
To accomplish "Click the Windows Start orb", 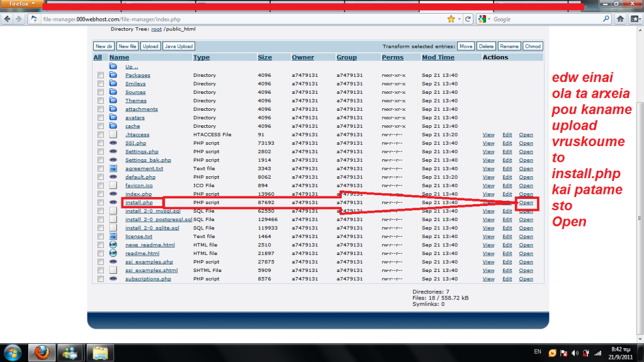I will (x=13, y=352).
